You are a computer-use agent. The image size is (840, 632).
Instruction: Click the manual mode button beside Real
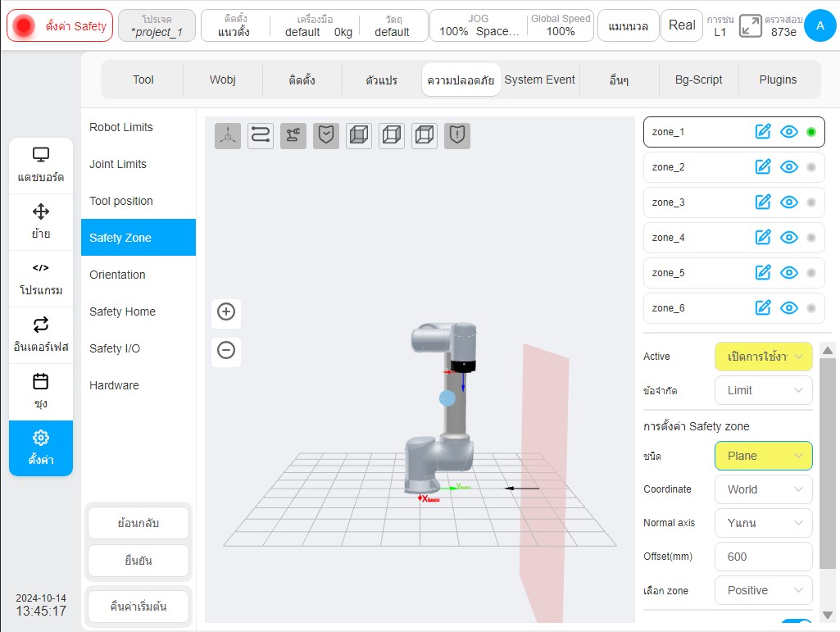click(x=628, y=25)
